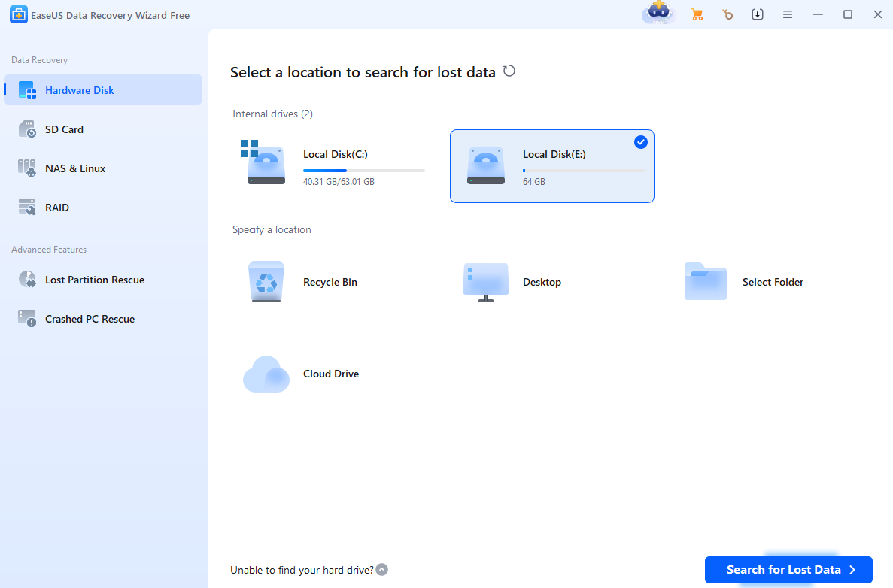Open Lost Partition Rescue feature
Screen dimensions: 893x588
click(94, 280)
